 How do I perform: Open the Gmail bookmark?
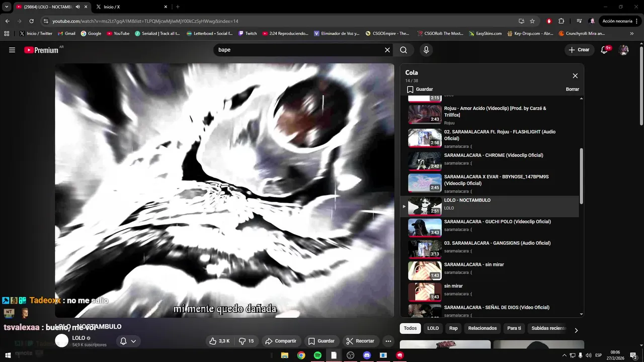[66, 34]
